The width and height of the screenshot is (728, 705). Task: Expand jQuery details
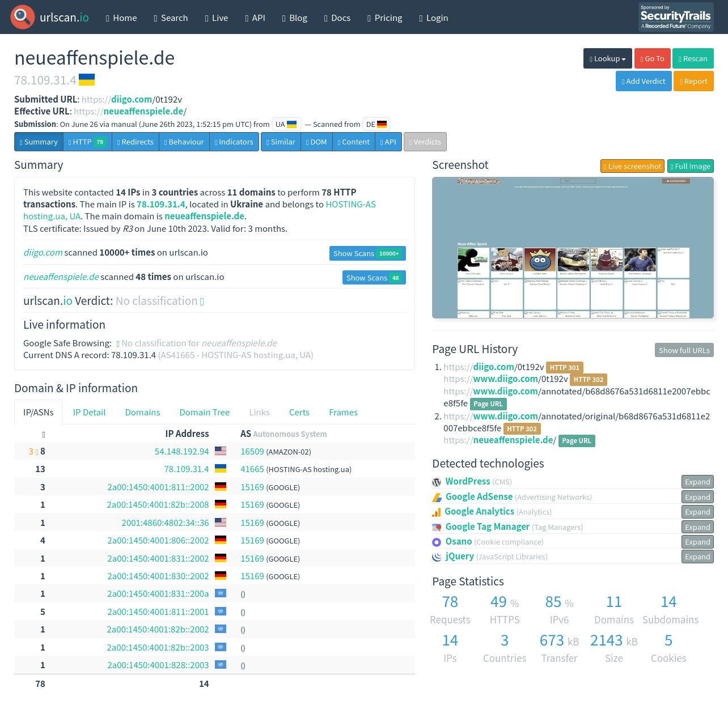coord(697,557)
